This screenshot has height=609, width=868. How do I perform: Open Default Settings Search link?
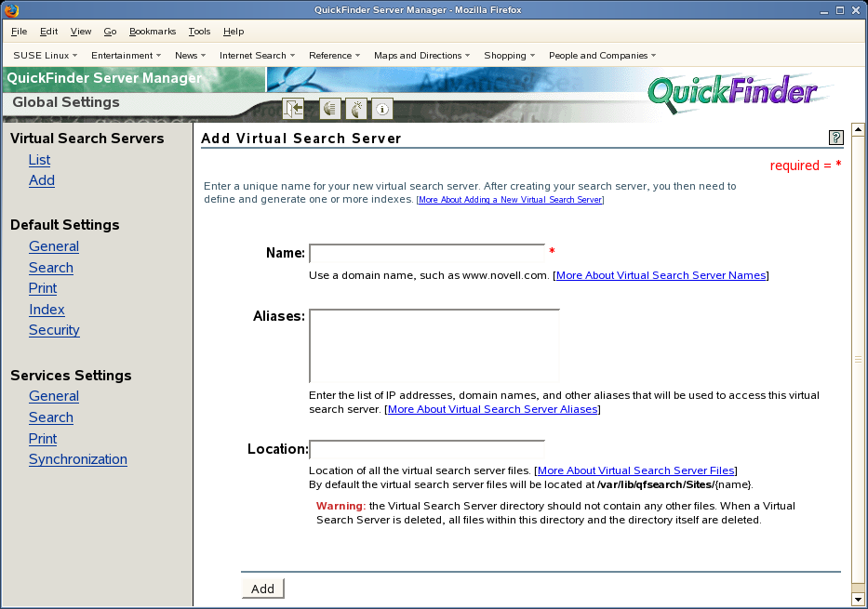pyautogui.click(x=51, y=268)
